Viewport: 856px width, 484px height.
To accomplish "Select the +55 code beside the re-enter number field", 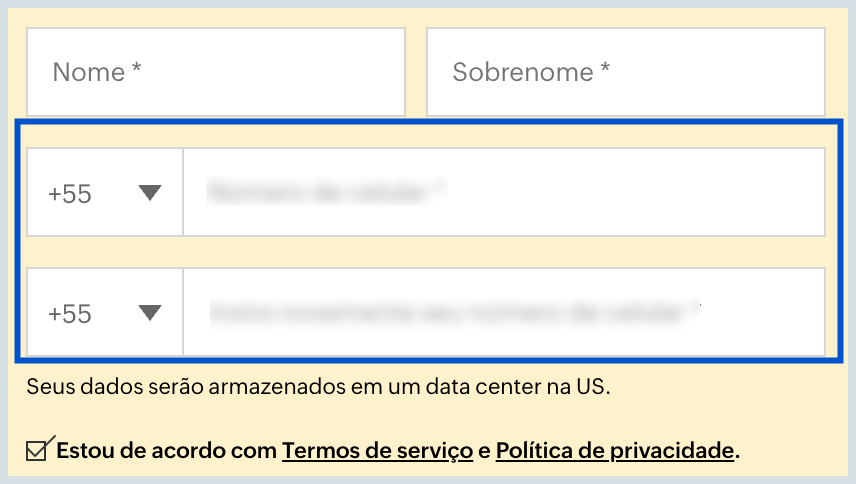I will (x=70, y=314).
